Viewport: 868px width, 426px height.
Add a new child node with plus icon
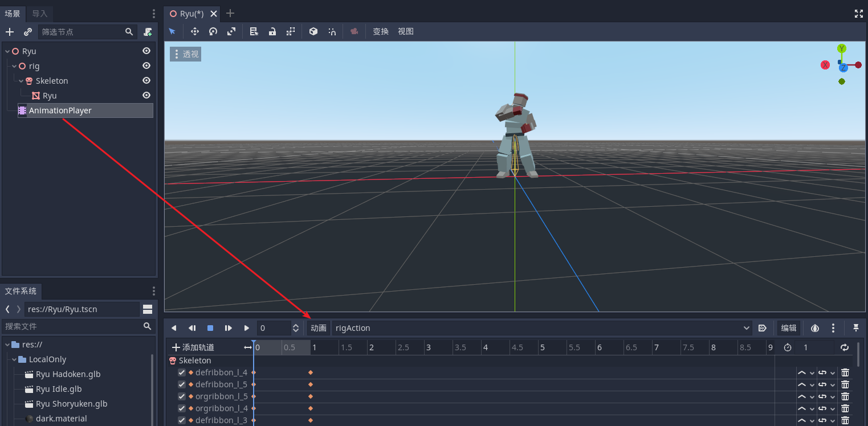click(10, 32)
